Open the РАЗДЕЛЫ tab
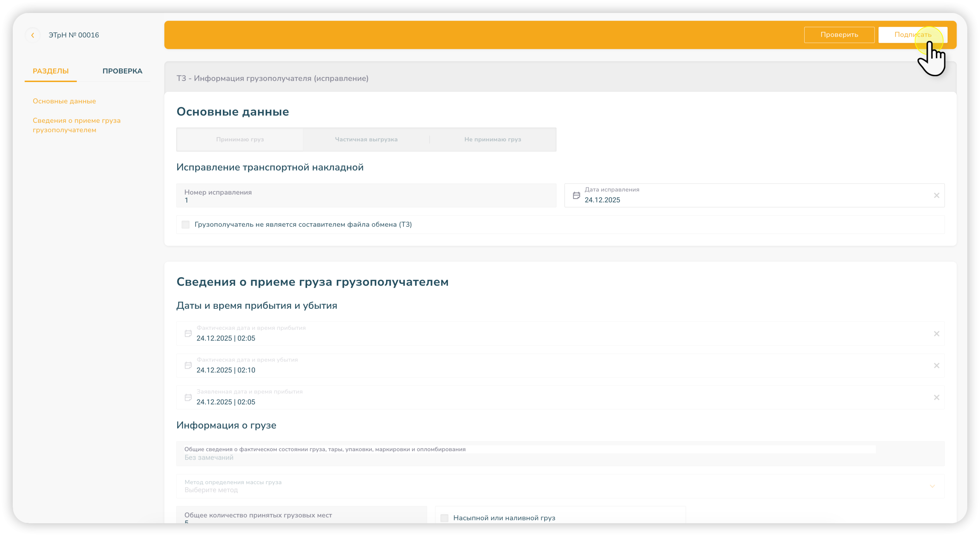 (x=51, y=71)
